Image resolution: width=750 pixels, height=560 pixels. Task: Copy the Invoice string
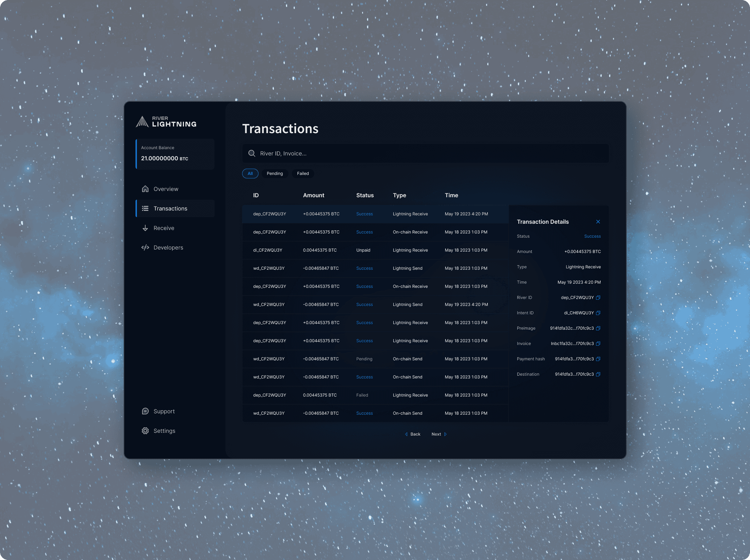tap(598, 344)
